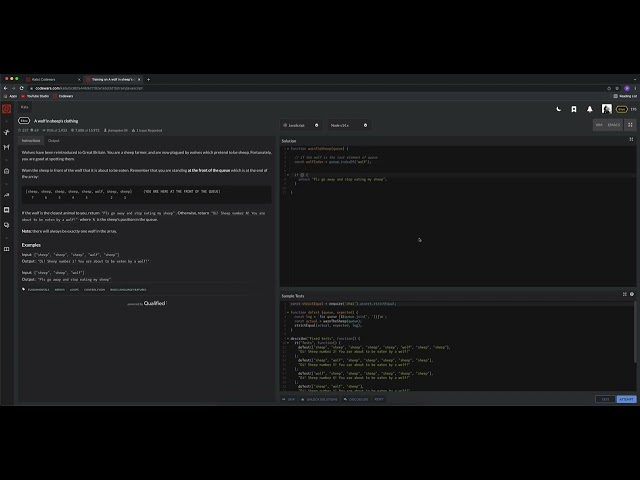Open the JavaScript language dropdown
This screenshot has width=640, height=480.
coord(300,125)
